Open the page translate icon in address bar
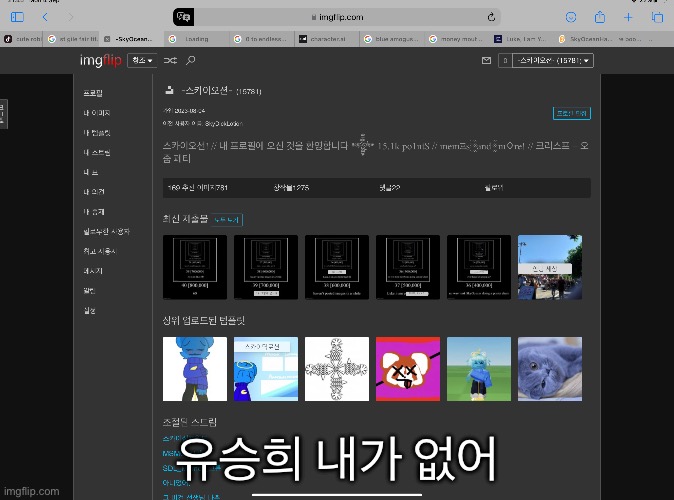Screen dimensions: 674x500 tap(184, 17)
